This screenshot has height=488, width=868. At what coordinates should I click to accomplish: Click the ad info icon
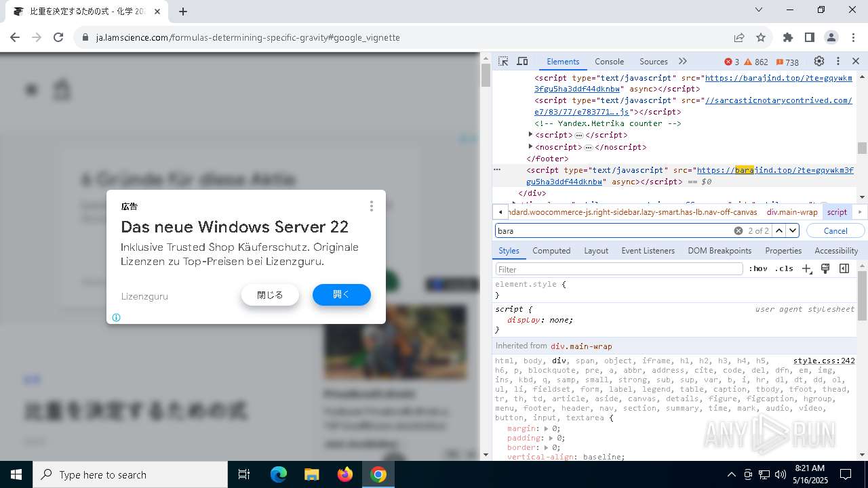(116, 317)
